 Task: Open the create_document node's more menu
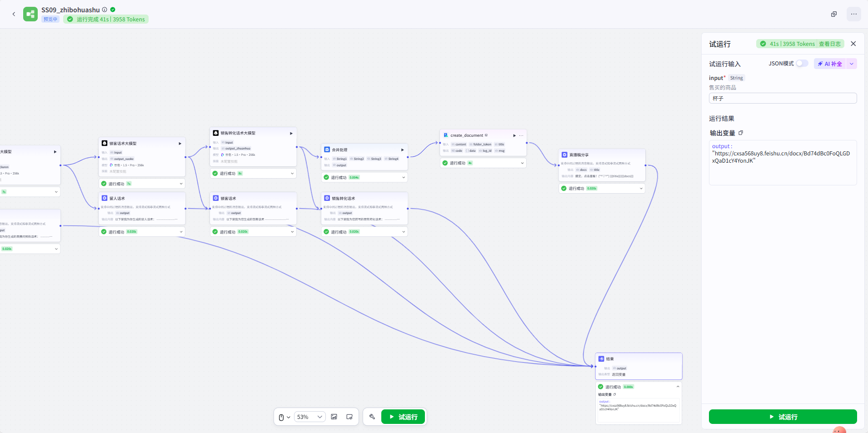coord(521,135)
